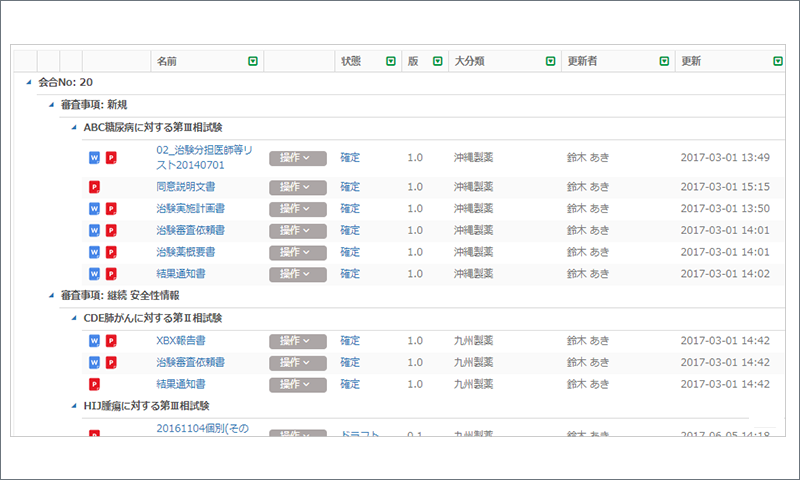
Task: Select 2017-03-01 14:02 timestamp cell
Action: tap(725, 274)
